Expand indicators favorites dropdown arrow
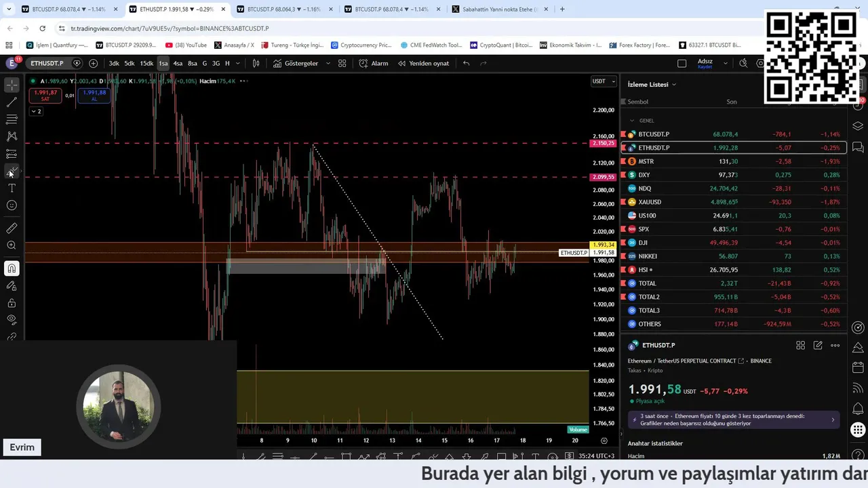Viewport: 868px width, 488px height. (x=328, y=63)
